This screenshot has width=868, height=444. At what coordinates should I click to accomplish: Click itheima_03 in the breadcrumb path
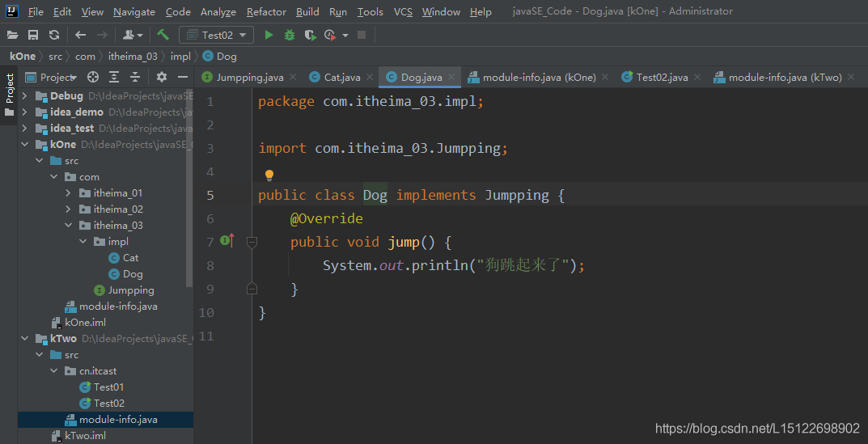point(132,57)
